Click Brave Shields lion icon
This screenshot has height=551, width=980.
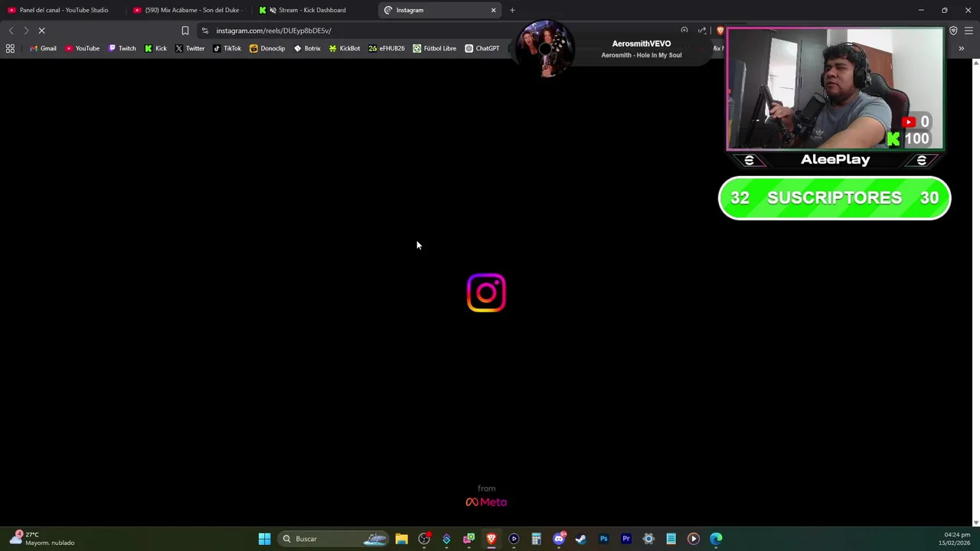(x=720, y=31)
